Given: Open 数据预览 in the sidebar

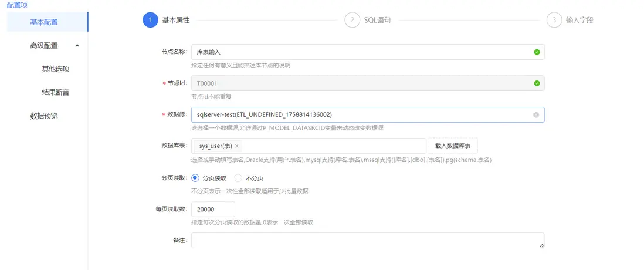Looking at the screenshot, I should (x=44, y=116).
